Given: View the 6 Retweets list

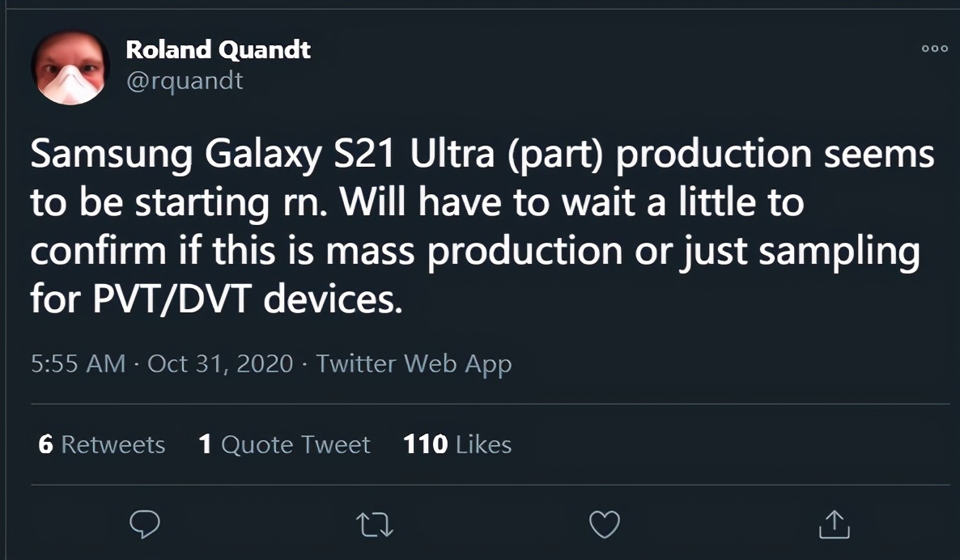Looking at the screenshot, I should click(101, 444).
